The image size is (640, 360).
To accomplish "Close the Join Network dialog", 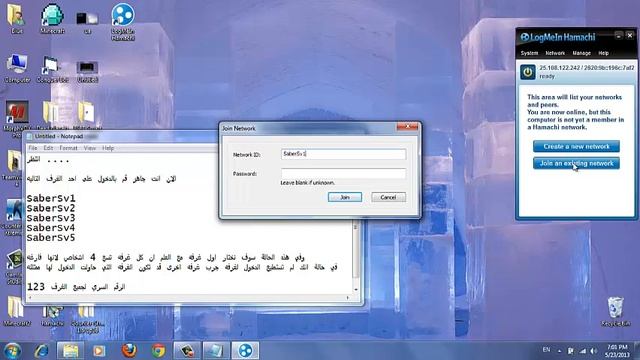I will pos(407,127).
